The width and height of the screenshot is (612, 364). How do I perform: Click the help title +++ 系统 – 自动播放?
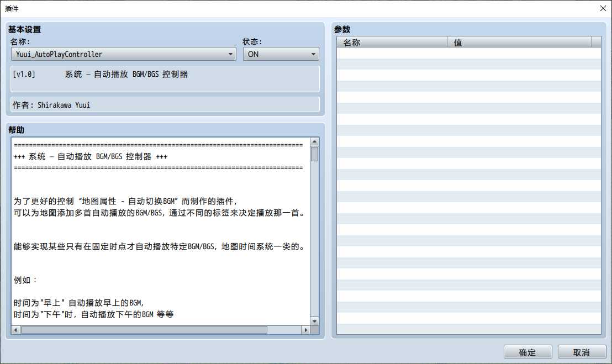click(x=91, y=157)
